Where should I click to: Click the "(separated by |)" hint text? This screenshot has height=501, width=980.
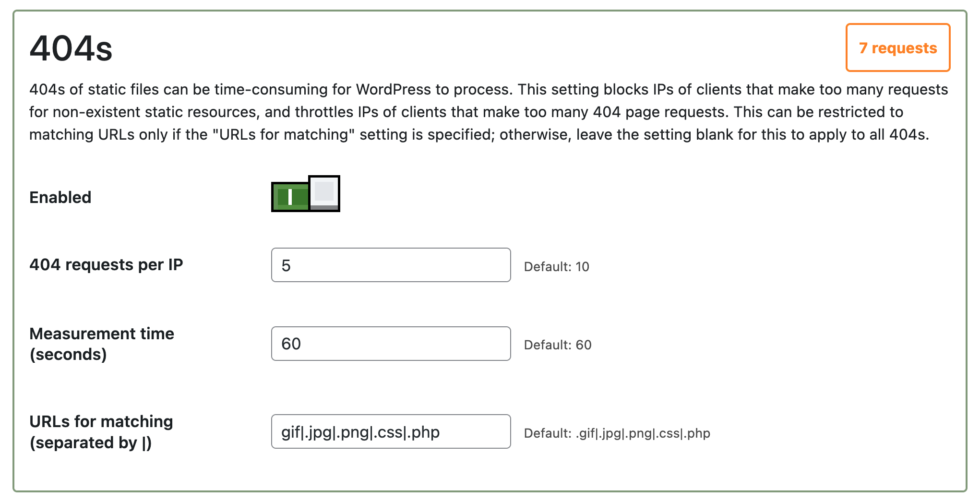91,442
